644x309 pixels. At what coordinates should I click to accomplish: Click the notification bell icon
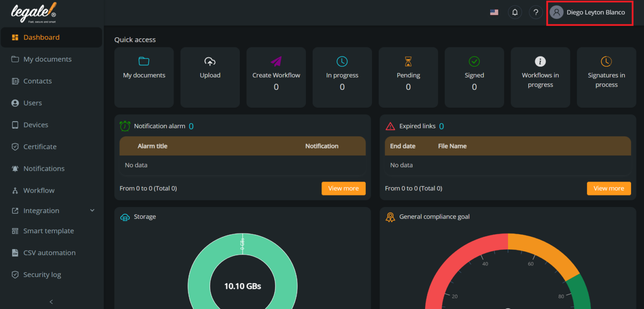coord(515,12)
